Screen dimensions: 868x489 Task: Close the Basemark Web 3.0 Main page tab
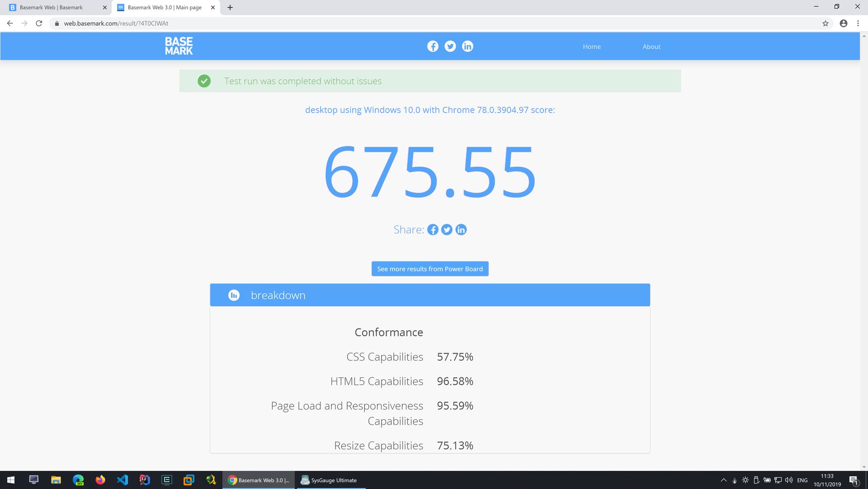(x=213, y=8)
